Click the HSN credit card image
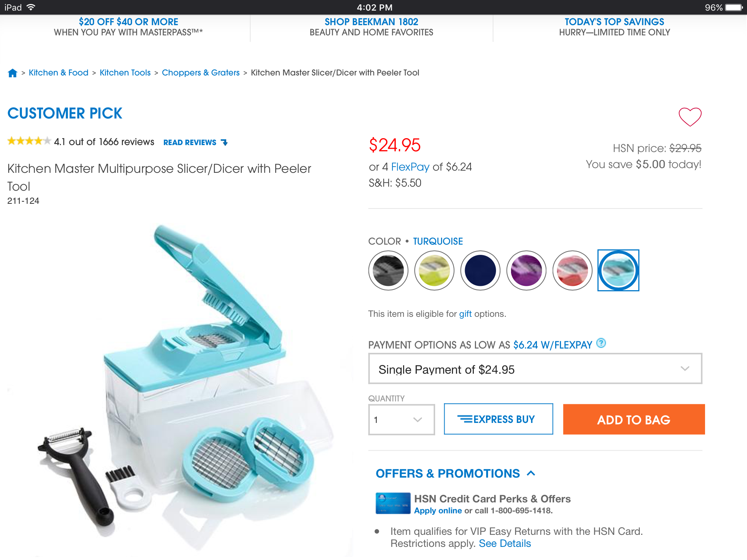 [x=393, y=503]
